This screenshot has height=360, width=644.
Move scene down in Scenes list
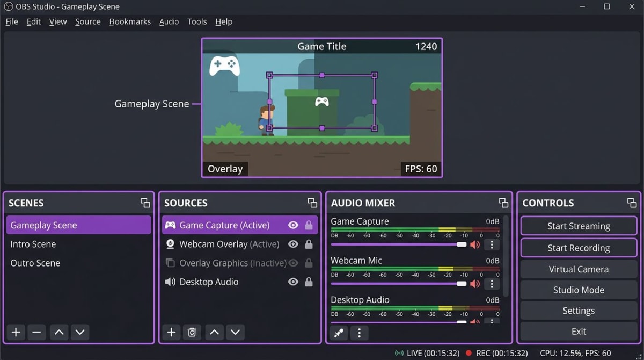[x=80, y=332]
